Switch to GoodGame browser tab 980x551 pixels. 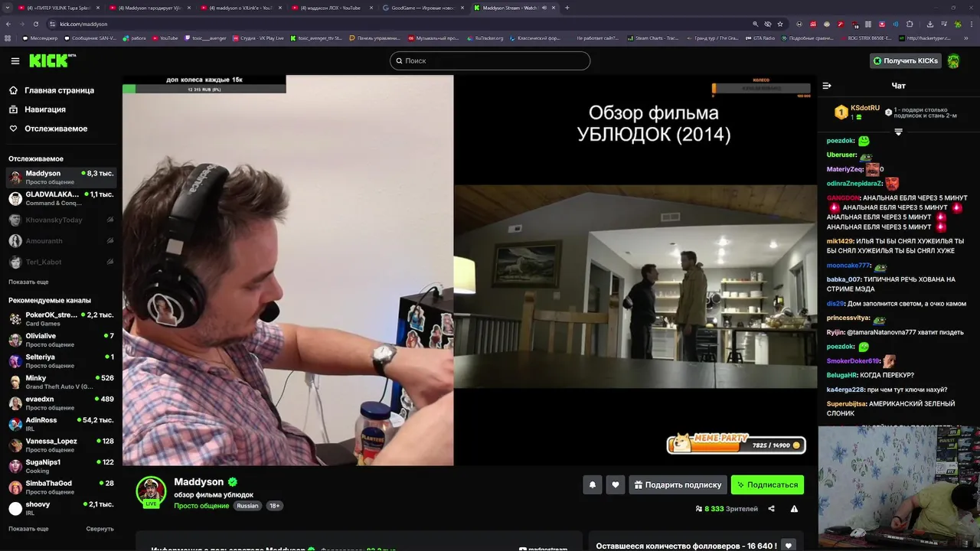click(423, 8)
